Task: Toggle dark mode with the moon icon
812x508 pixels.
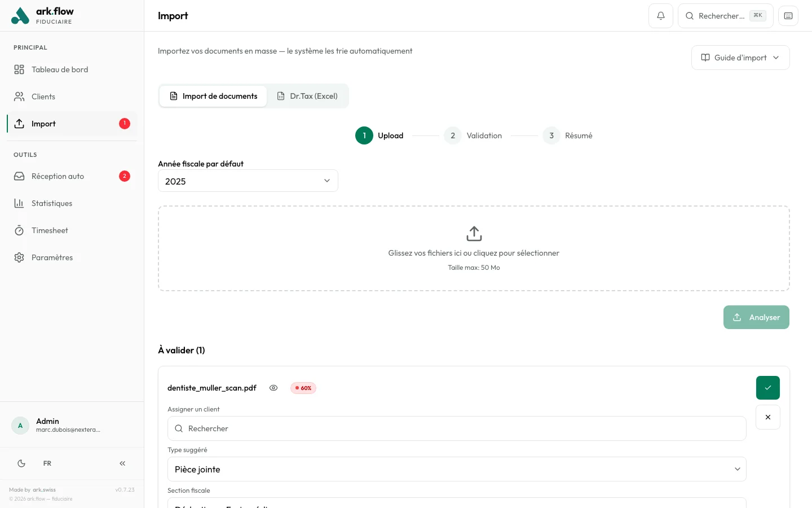Action: point(21,463)
